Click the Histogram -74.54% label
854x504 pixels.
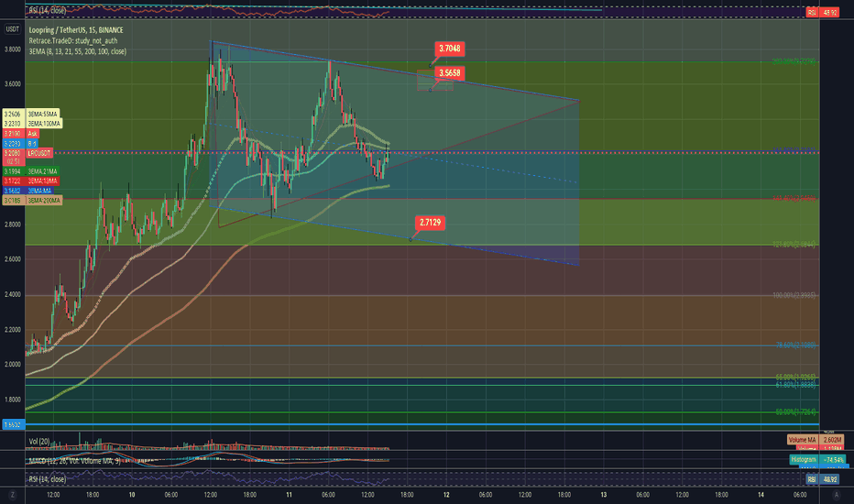pyautogui.click(x=817, y=459)
